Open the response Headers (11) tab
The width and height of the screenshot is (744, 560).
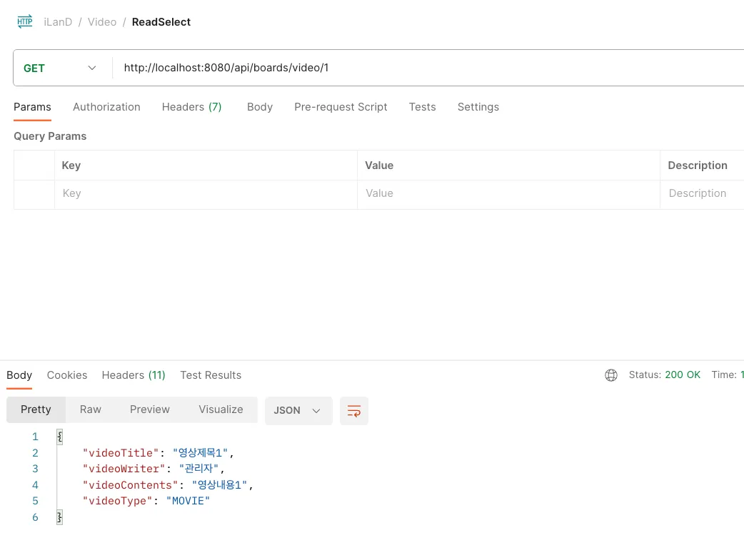pos(134,375)
